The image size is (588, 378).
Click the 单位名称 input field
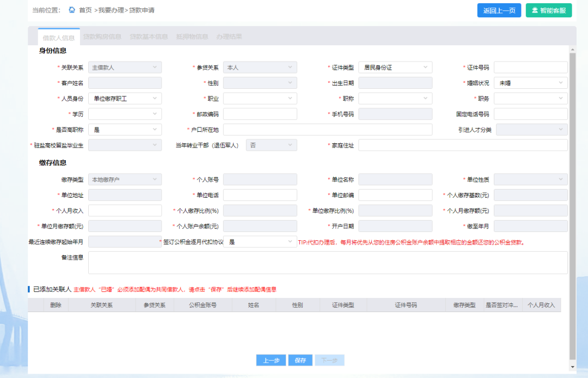[x=395, y=180]
